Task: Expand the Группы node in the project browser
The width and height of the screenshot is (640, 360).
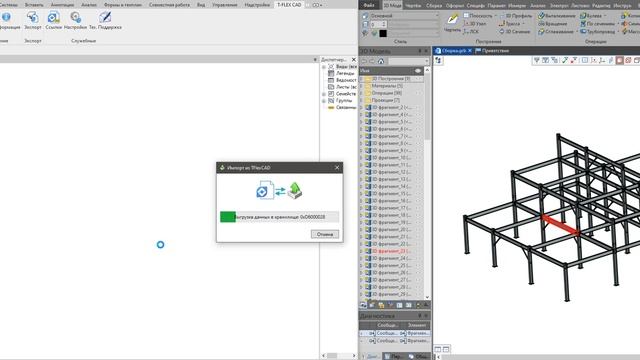Action: 324,100
